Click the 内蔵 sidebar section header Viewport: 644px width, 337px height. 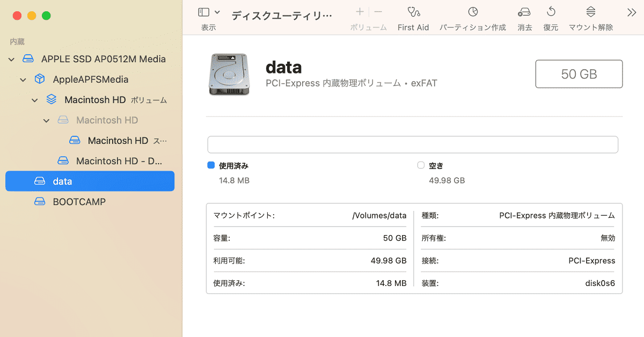pos(17,41)
